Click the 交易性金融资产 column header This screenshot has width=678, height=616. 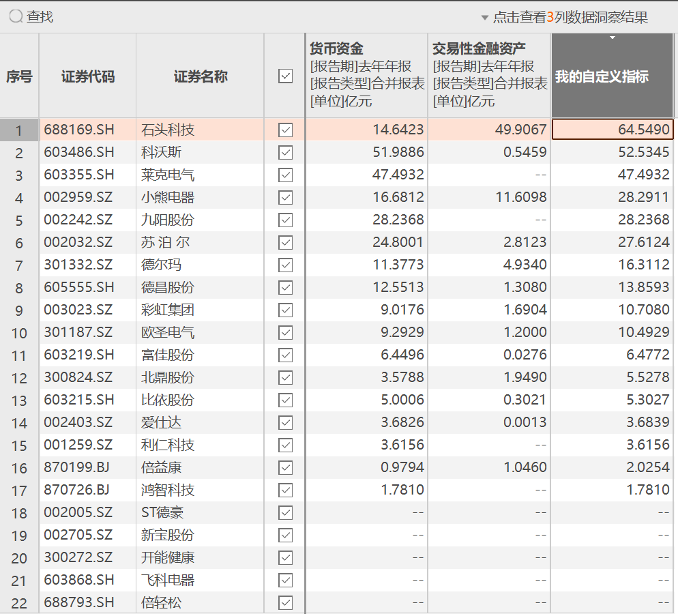point(479,49)
